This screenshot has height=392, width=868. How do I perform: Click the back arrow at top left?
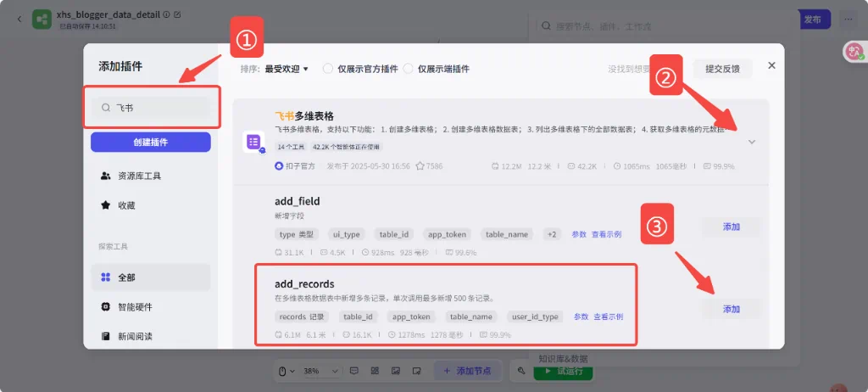point(19,19)
